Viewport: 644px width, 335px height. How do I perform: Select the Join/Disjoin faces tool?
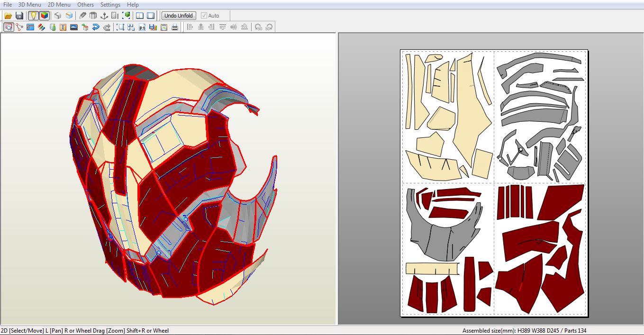click(x=19, y=27)
